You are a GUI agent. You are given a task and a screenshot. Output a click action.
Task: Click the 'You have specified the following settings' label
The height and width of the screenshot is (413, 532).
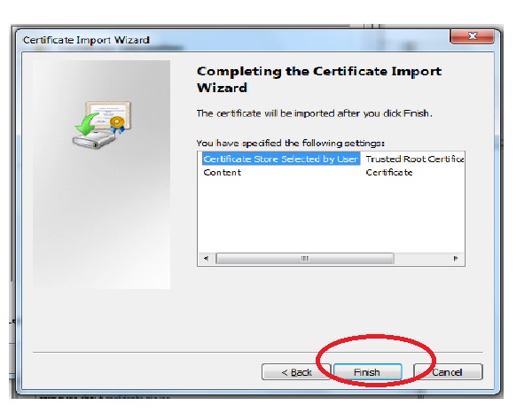point(291,143)
